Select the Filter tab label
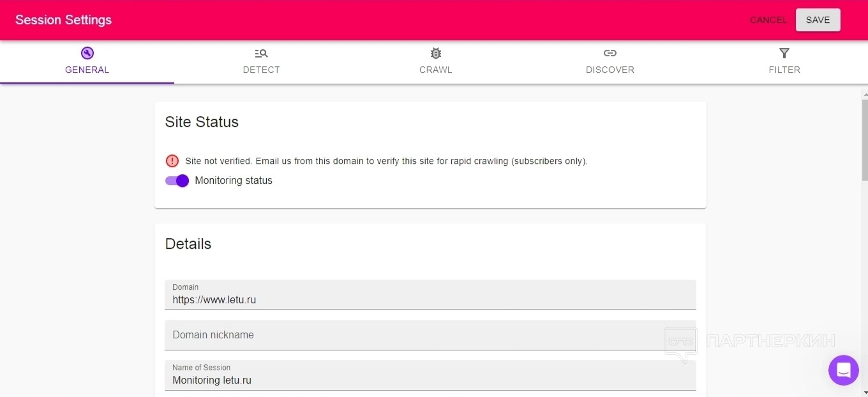 784,70
